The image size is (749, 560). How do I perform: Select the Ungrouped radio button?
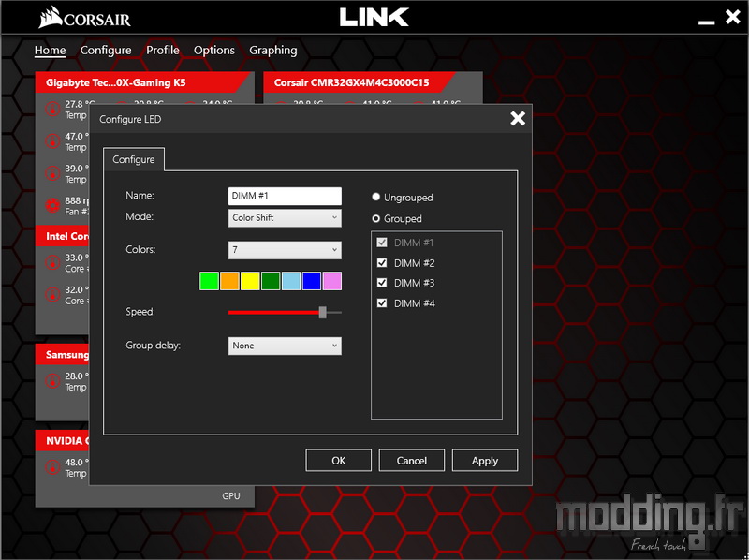click(x=376, y=197)
